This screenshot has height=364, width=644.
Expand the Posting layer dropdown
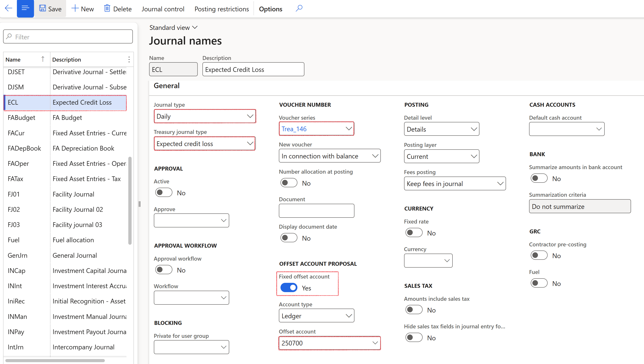click(441, 157)
